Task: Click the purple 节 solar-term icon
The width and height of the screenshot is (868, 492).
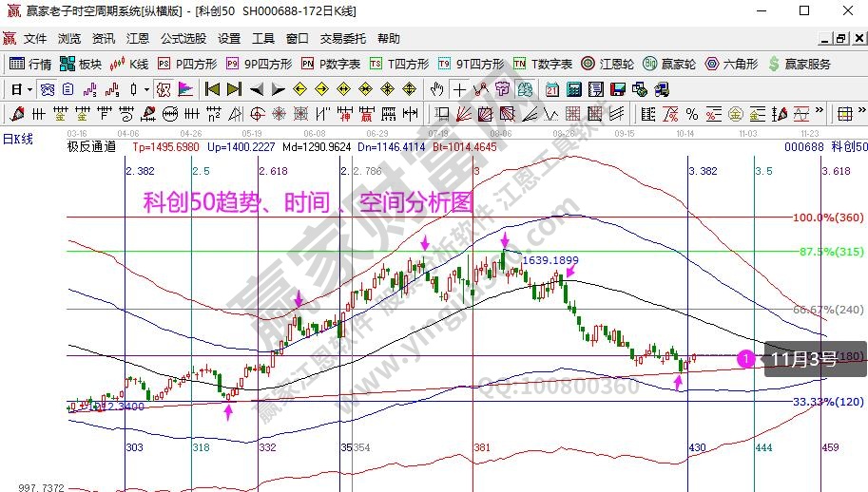Action: point(503,89)
